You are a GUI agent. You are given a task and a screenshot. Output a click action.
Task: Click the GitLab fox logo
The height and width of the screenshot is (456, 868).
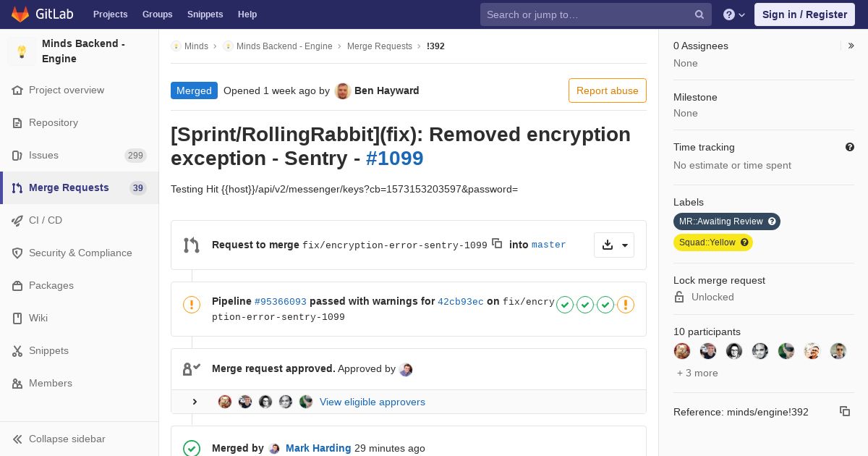click(x=20, y=14)
